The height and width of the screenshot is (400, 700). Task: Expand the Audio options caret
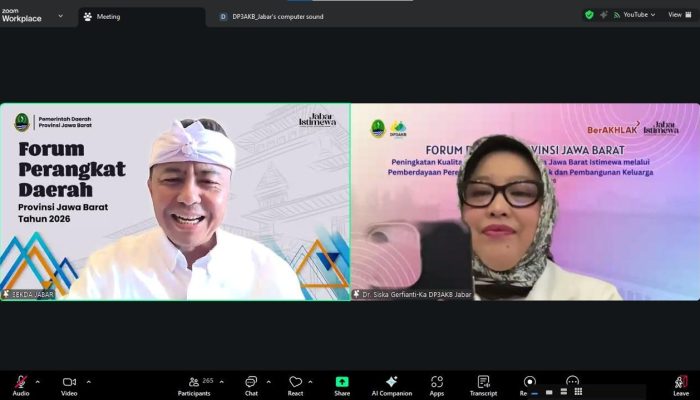38,382
